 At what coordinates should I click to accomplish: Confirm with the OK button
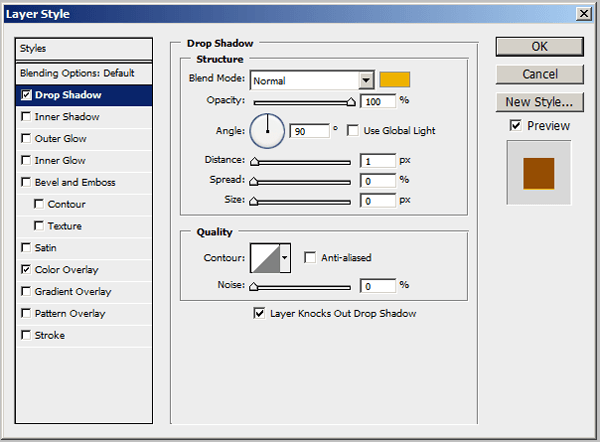point(540,47)
